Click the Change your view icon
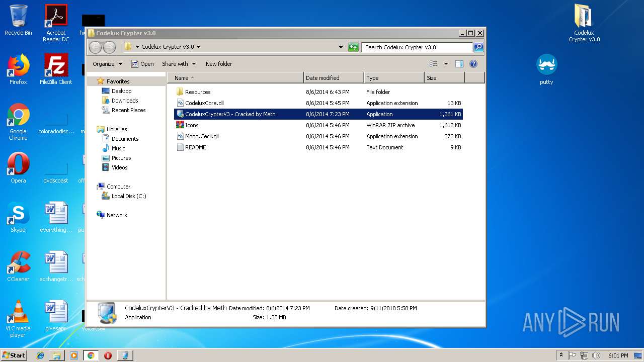This screenshot has width=644, height=362. pyautogui.click(x=434, y=64)
